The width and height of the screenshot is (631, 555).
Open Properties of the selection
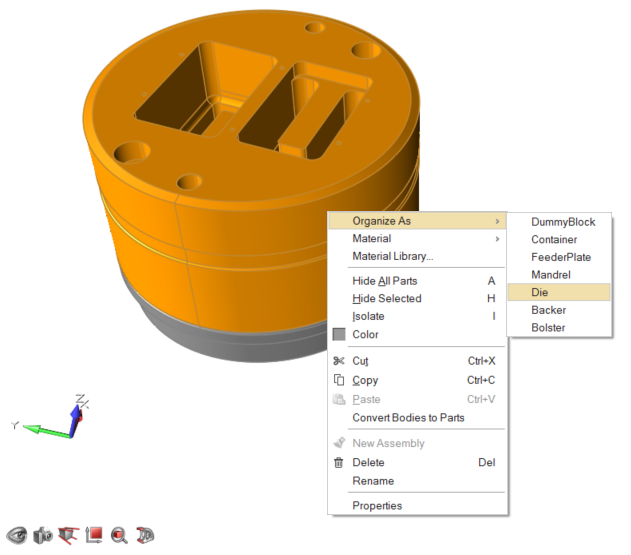tap(377, 506)
